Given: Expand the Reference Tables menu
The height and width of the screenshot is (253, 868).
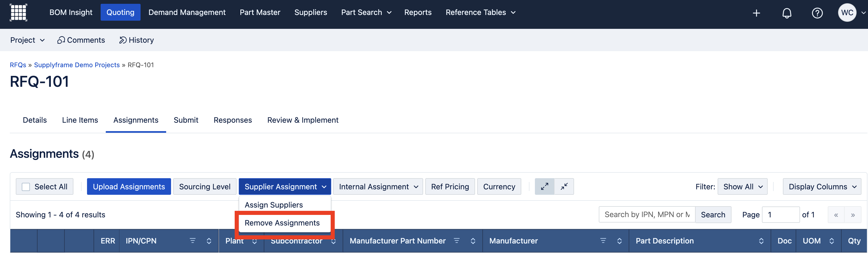Looking at the screenshot, I should (480, 13).
